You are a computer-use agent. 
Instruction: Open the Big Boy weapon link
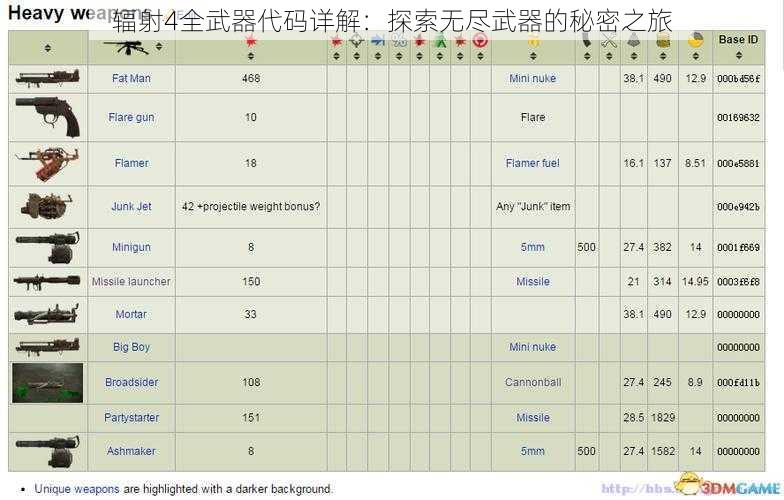[x=132, y=347]
